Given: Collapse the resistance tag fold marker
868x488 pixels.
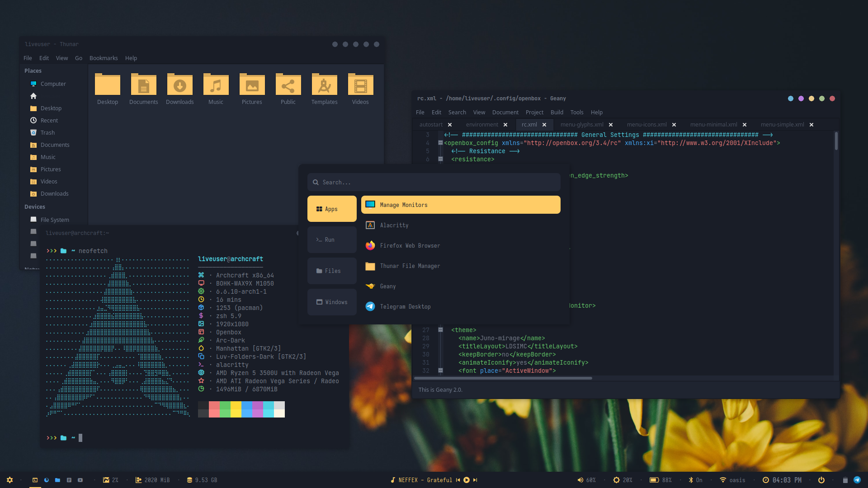Looking at the screenshot, I should [440, 159].
